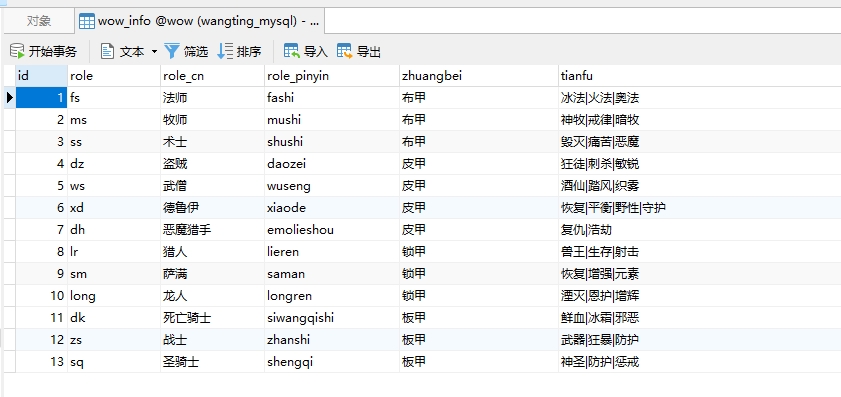The width and height of the screenshot is (841, 397).
Task: Select the tianfu cell '武器|狂暴|防护'
Action: tap(699, 340)
